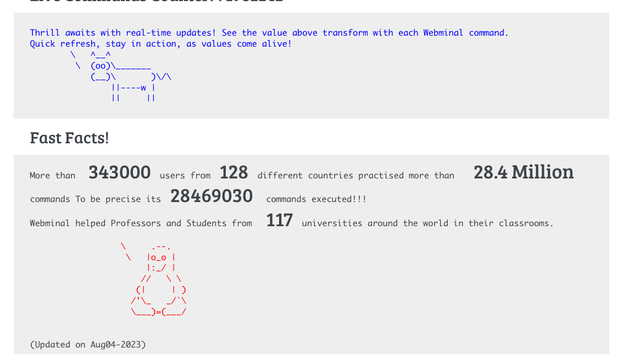Viewport: 622px width, 364px height.
Task: Select the 28469030 commands count
Action: (x=212, y=196)
